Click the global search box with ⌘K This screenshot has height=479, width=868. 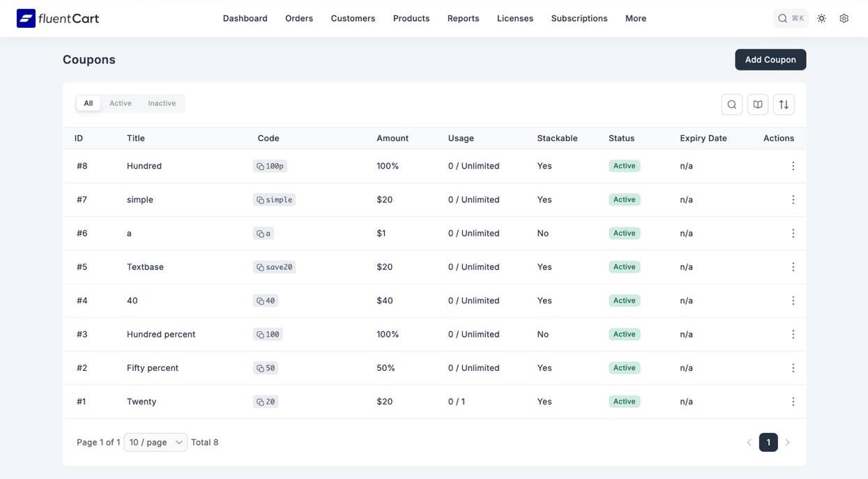pos(791,19)
